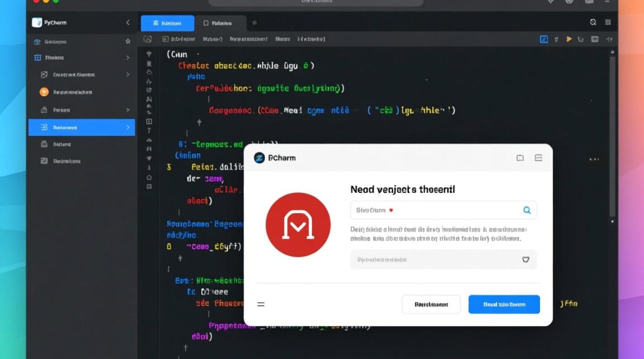The height and width of the screenshot is (359, 644).
Task: Open the hamburger menu in top-right header
Action: pos(608,22)
